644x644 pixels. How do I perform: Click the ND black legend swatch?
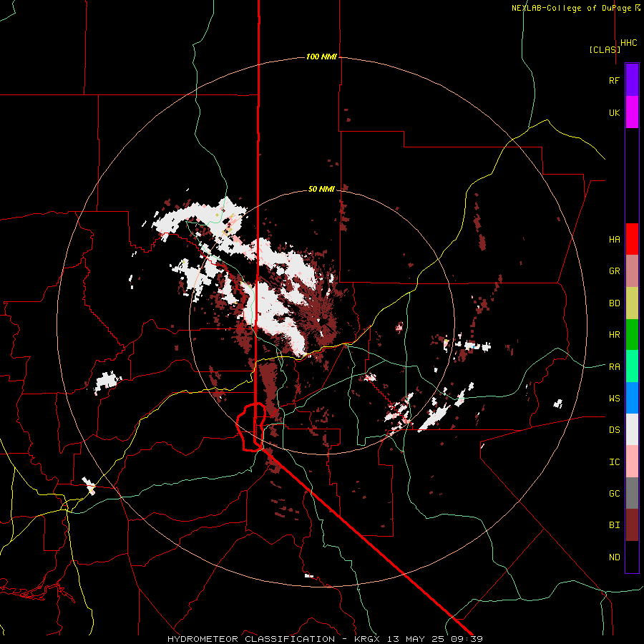[632, 557]
